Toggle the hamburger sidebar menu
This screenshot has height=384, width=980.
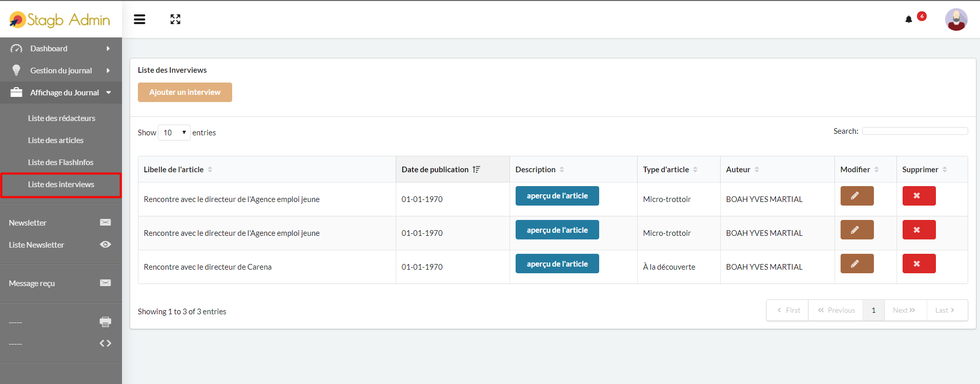coord(139,19)
